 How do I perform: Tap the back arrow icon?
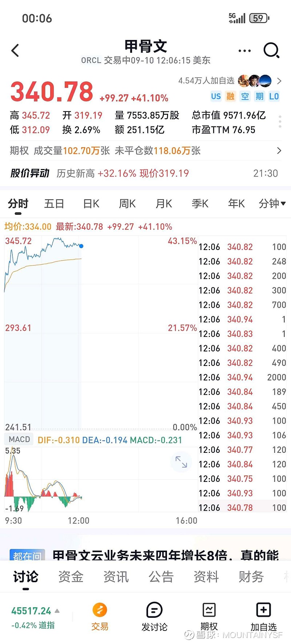pyautogui.click(x=15, y=51)
